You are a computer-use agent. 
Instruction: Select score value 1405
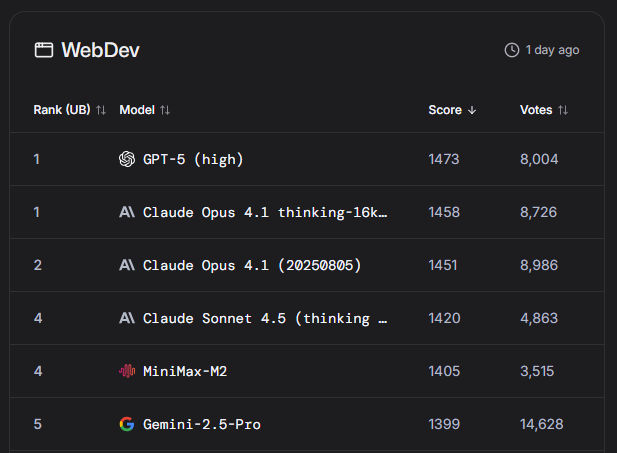[x=444, y=371]
